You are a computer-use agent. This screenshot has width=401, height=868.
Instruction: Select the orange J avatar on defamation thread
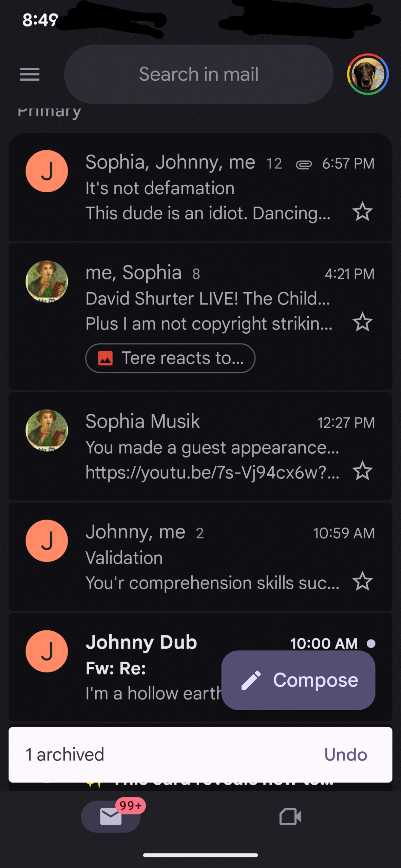(x=47, y=171)
